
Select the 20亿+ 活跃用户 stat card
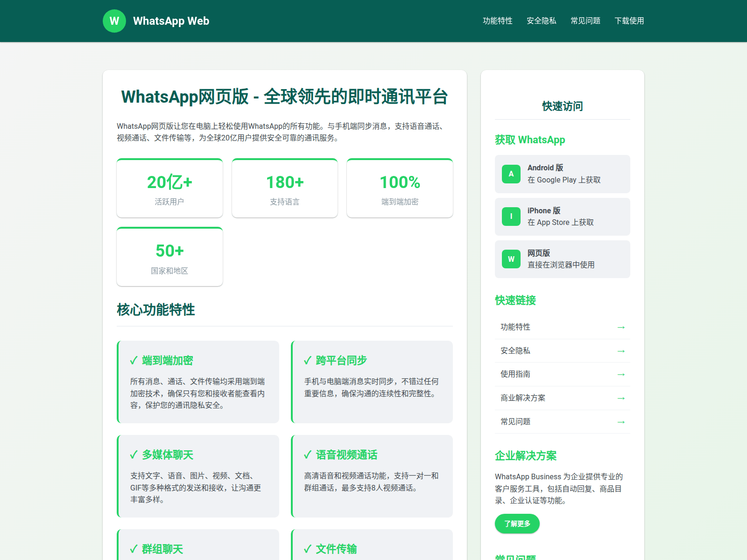pos(169,188)
